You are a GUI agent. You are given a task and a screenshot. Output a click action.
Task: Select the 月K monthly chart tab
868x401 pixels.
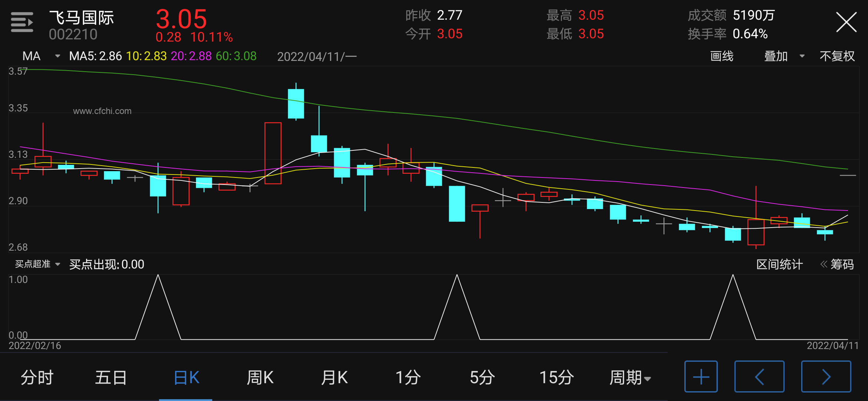pos(334,378)
